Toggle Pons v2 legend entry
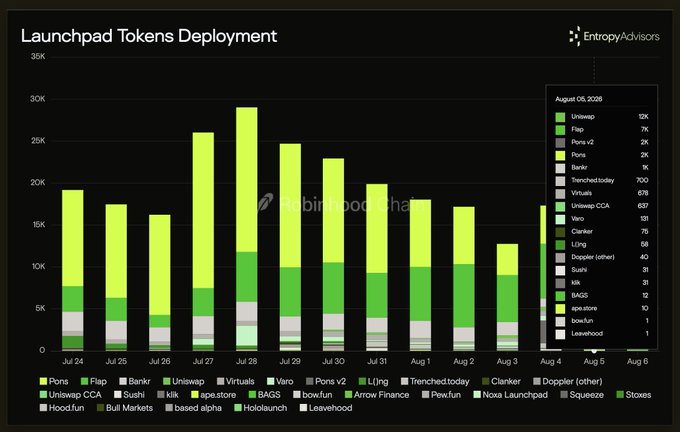This screenshot has width=680, height=432. click(x=326, y=382)
